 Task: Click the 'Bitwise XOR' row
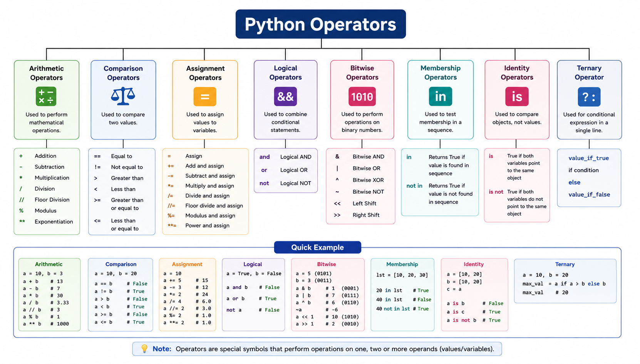tap(359, 180)
